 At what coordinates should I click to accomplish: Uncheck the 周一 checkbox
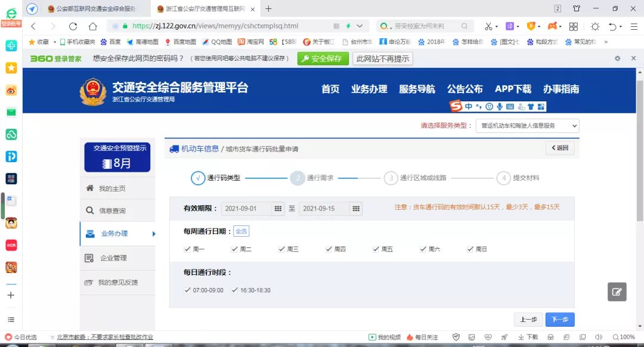pos(188,249)
